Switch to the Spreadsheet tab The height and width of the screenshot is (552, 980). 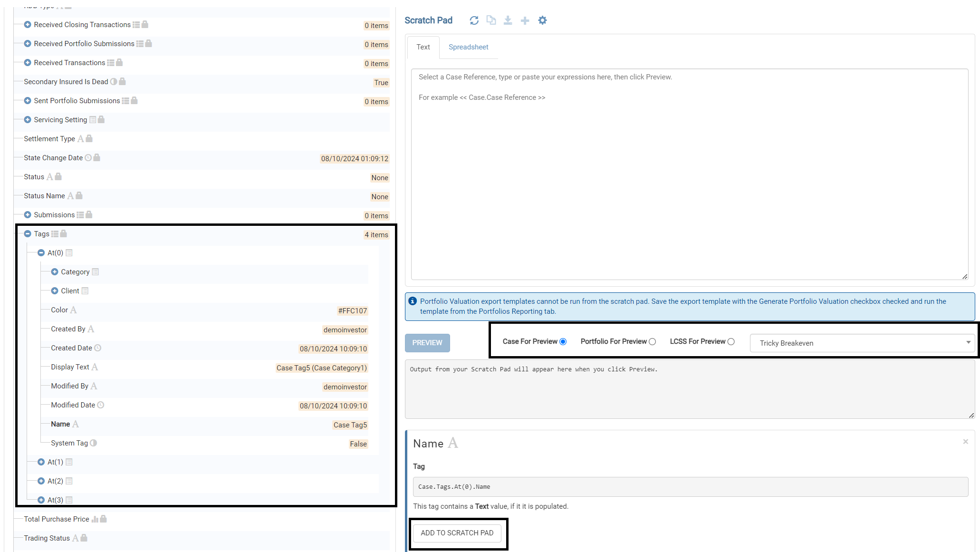(468, 47)
